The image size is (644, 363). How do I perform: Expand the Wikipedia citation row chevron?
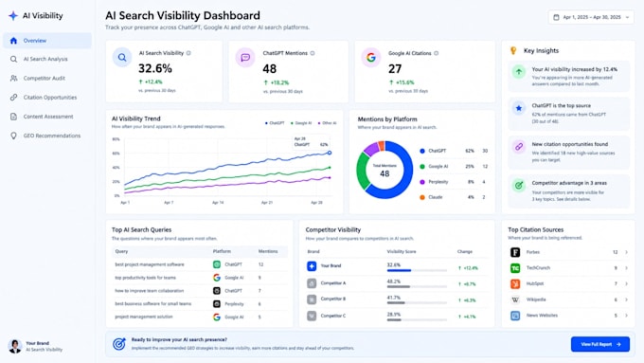click(x=626, y=299)
